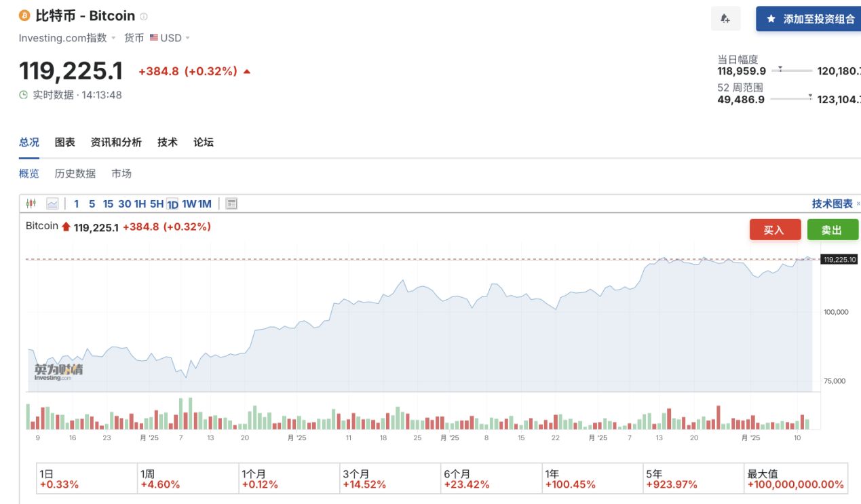Select the 1H chart interval
The height and width of the screenshot is (504, 861).
tap(140, 203)
